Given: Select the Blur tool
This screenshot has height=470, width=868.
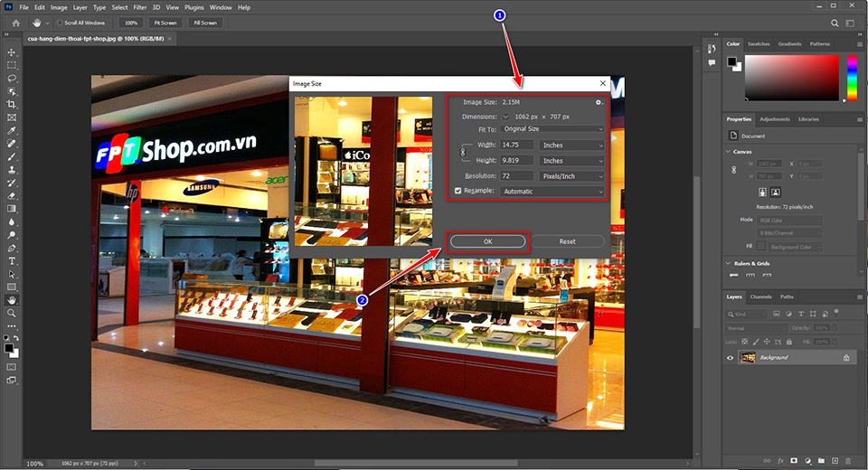Looking at the screenshot, I should click(x=12, y=222).
